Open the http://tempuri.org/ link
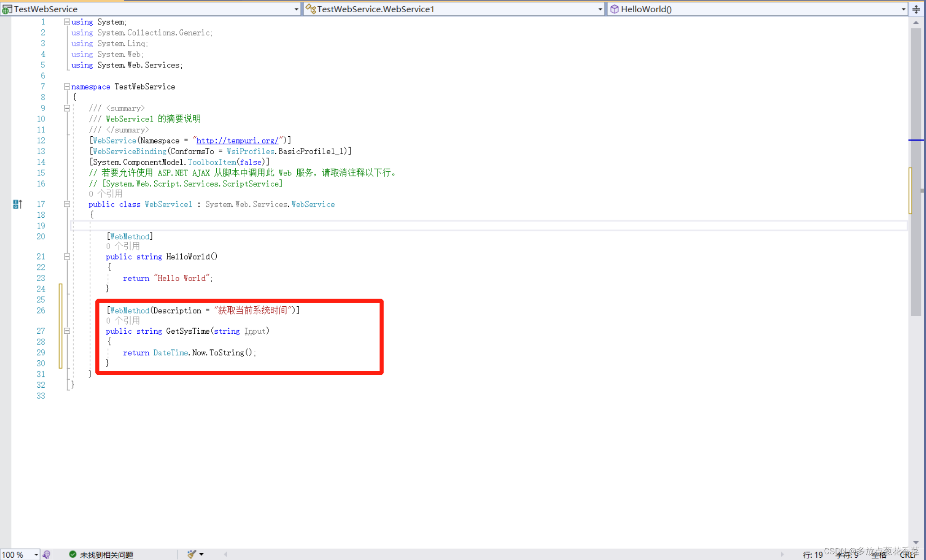 coord(237,140)
